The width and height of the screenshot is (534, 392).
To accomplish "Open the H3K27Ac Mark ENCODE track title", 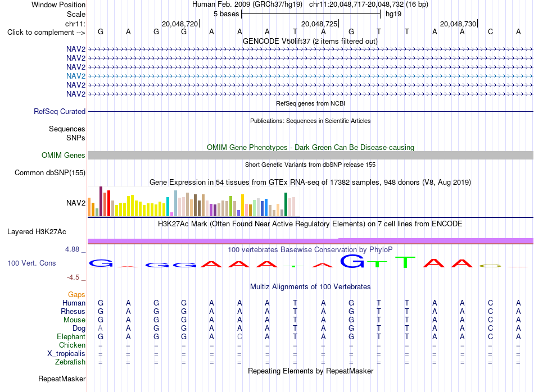I will pyautogui.click(x=310, y=224).
